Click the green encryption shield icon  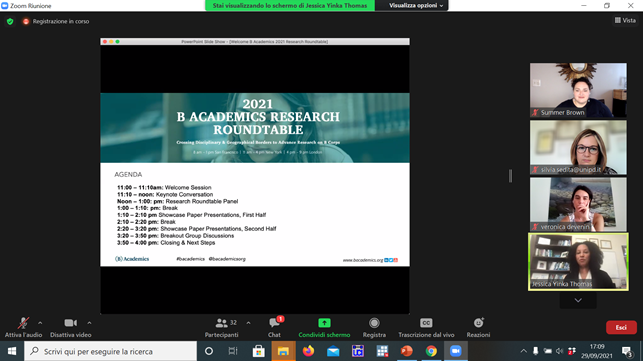pyautogui.click(x=10, y=21)
